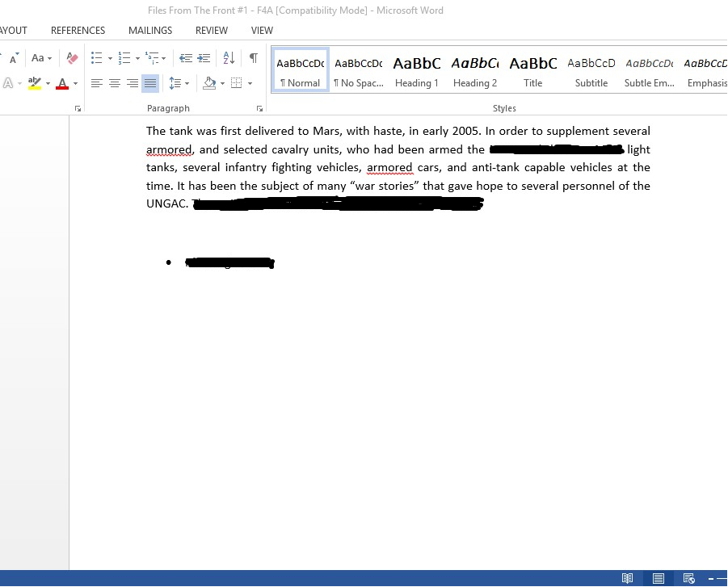Switch to the MAILINGS tab

[150, 31]
